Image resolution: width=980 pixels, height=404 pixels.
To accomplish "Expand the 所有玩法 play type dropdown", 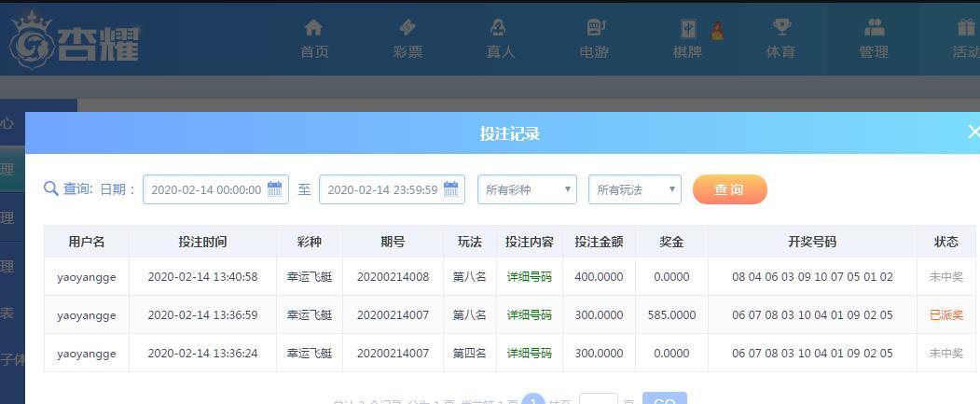I will (x=634, y=189).
